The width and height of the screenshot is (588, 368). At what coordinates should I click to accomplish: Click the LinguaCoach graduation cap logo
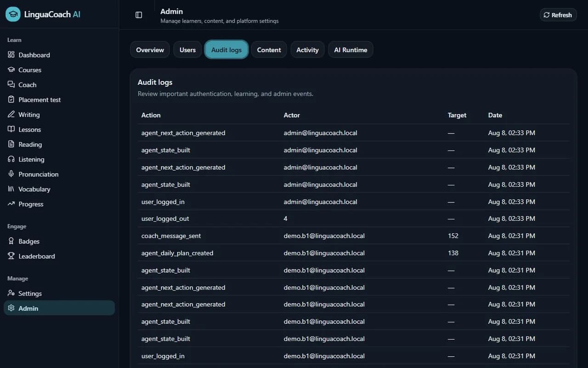(13, 14)
